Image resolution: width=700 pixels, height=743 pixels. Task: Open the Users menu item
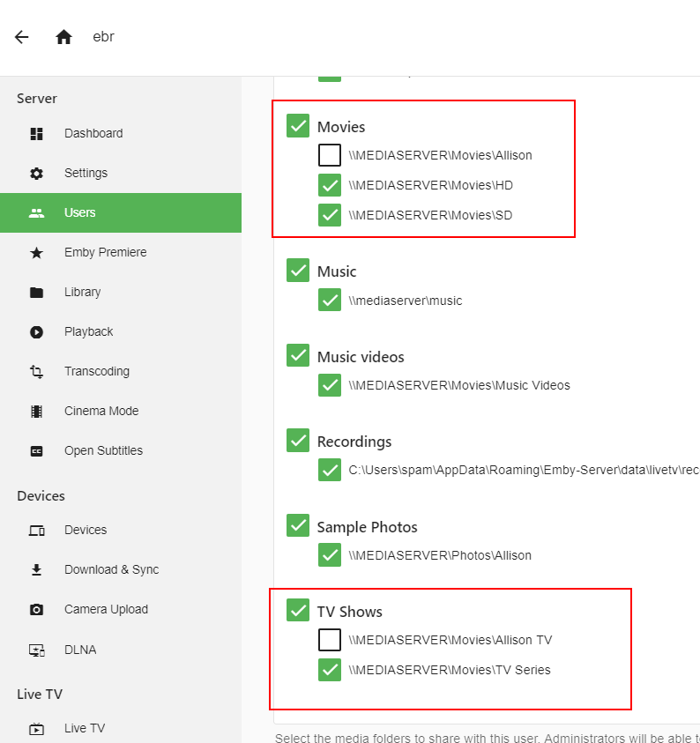(x=79, y=212)
